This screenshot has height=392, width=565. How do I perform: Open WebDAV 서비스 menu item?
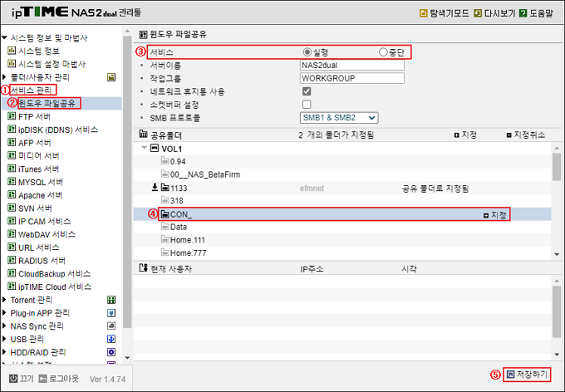click(47, 234)
